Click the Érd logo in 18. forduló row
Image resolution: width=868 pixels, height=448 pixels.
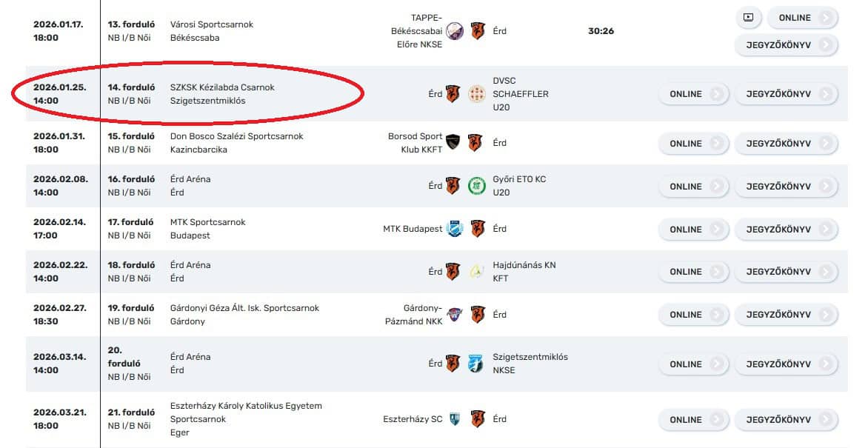(453, 272)
